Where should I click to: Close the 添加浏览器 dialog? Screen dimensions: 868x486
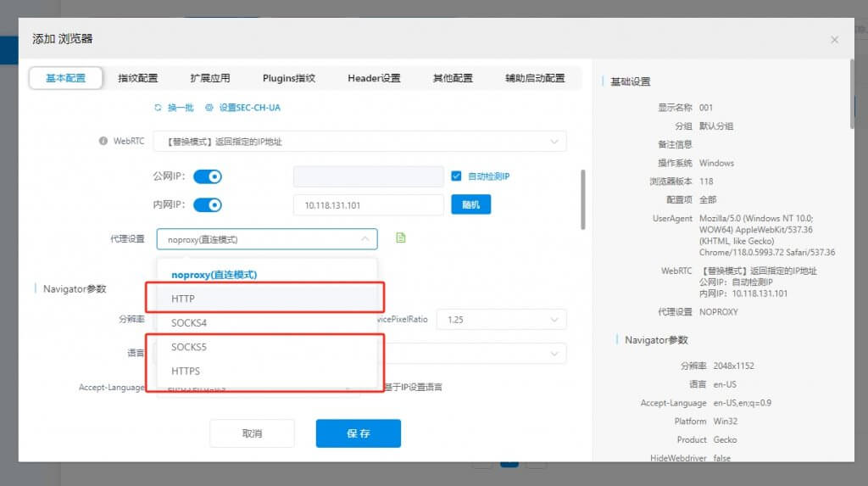click(834, 40)
